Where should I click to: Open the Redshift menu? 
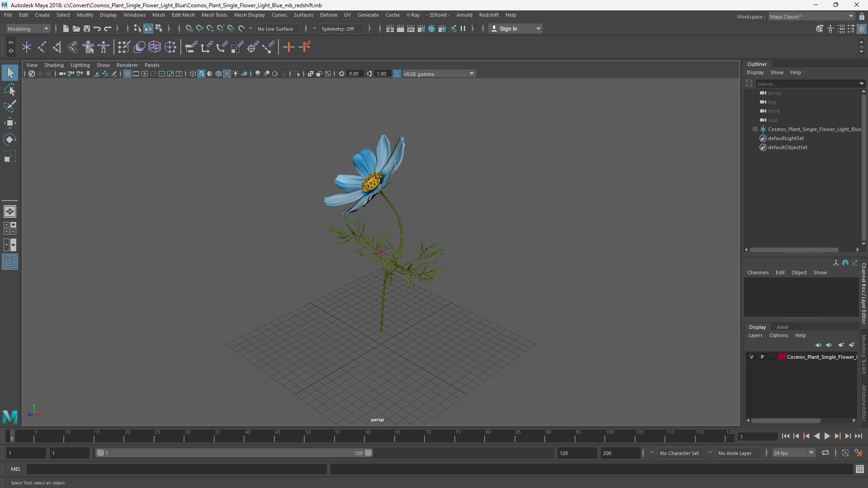pyautogui.click(x=489, y=15)
